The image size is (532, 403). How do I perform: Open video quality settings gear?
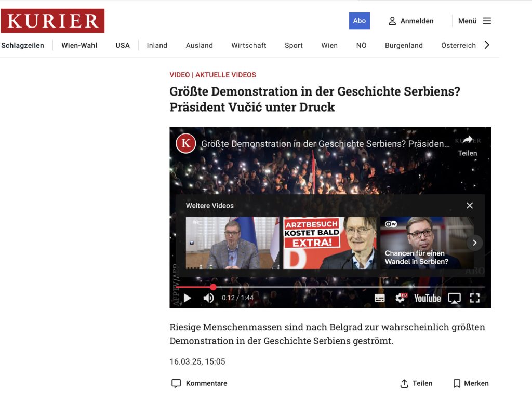pos(401,298)
